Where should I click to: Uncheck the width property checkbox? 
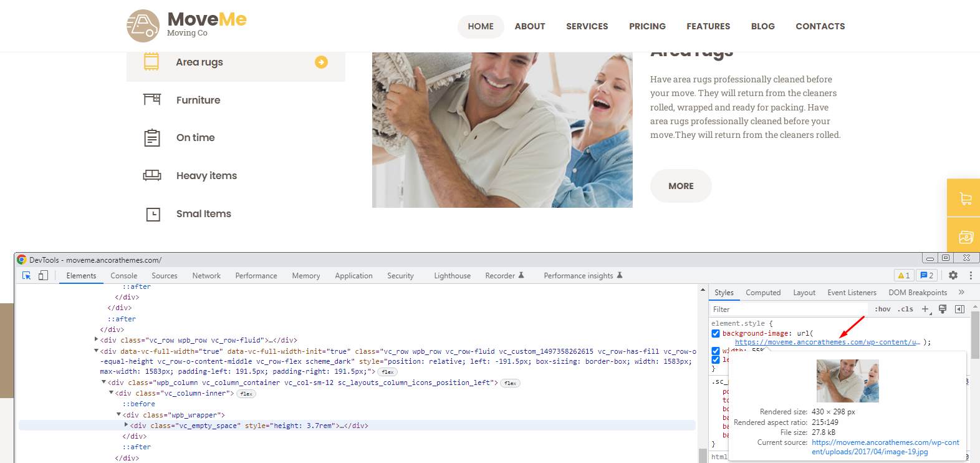(x=716, y=351)
